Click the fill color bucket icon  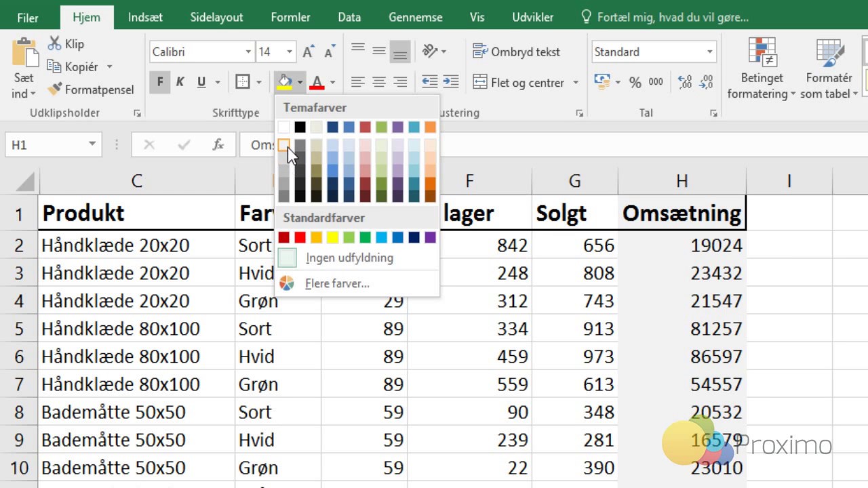(284, 82)
